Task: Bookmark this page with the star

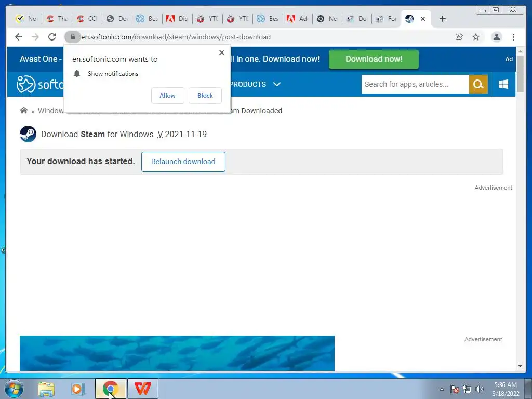Action: click(476, 37)
